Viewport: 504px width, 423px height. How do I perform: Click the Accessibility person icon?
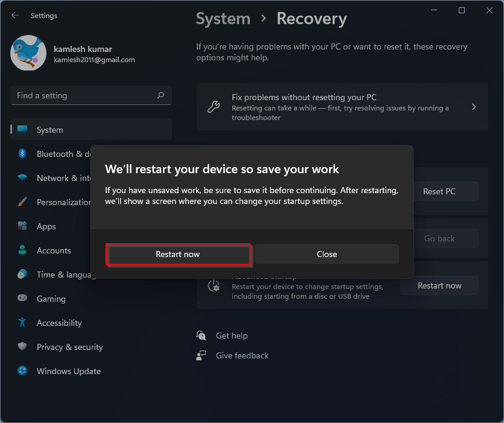tap(22, 323)
